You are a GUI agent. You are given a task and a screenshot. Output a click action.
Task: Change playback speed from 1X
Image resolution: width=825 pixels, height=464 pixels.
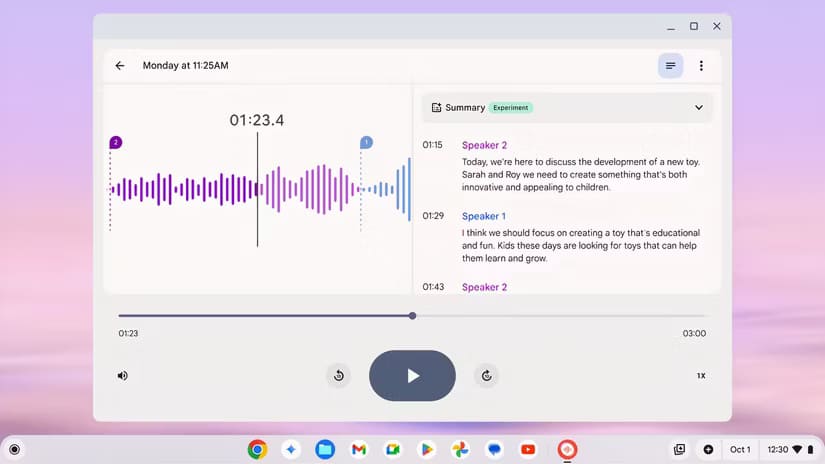(701, 376)
